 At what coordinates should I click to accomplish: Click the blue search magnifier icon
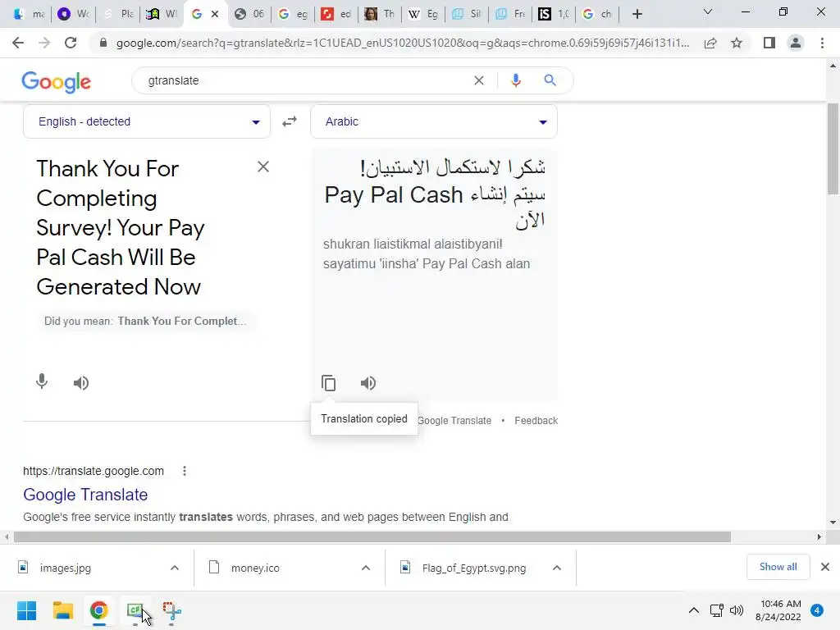[550, 80]
